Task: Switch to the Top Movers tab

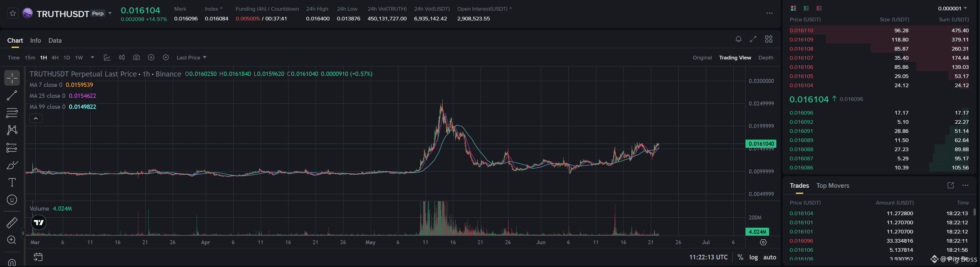Action: pyautogui.click(x=833, y=185)
